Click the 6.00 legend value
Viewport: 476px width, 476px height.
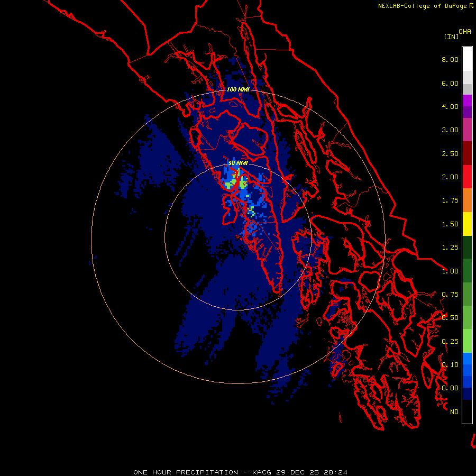coord(450,83)
